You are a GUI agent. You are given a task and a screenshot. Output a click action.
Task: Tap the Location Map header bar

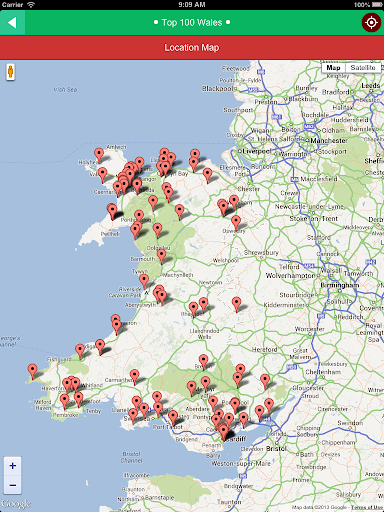(x=192, y=48)
